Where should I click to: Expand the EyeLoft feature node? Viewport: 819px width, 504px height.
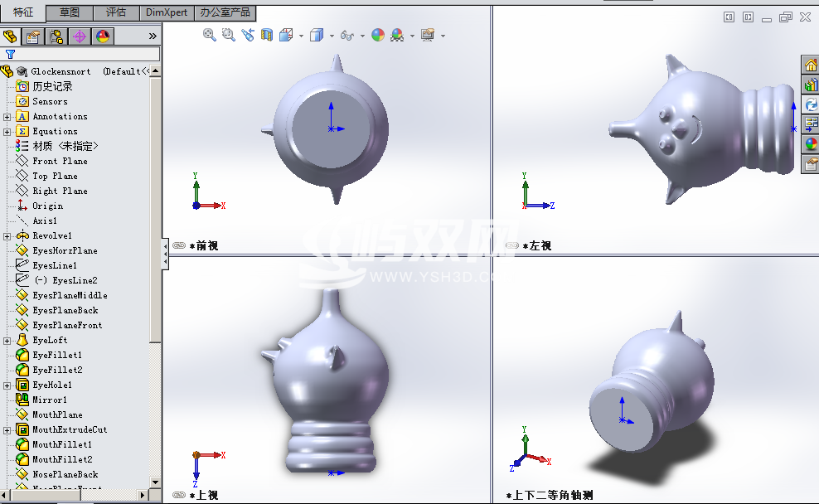pos(7,341)
